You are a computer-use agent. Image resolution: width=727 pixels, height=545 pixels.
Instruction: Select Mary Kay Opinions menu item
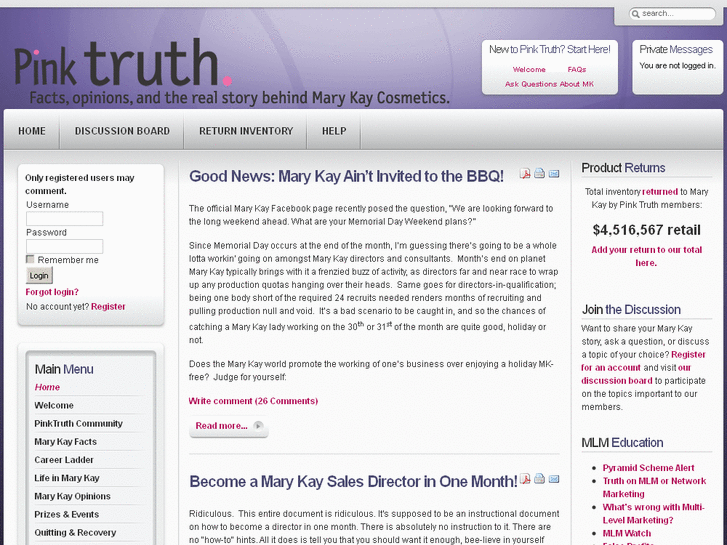pyautogui.click(x=72, y=496)
